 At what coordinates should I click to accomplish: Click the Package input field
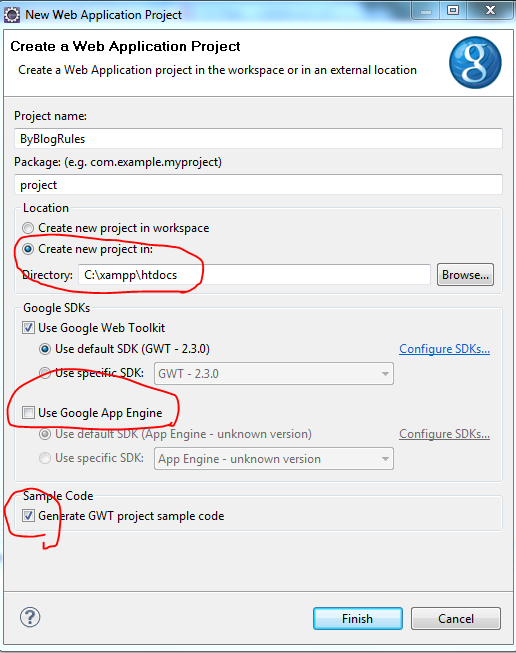tap(258, 184)
